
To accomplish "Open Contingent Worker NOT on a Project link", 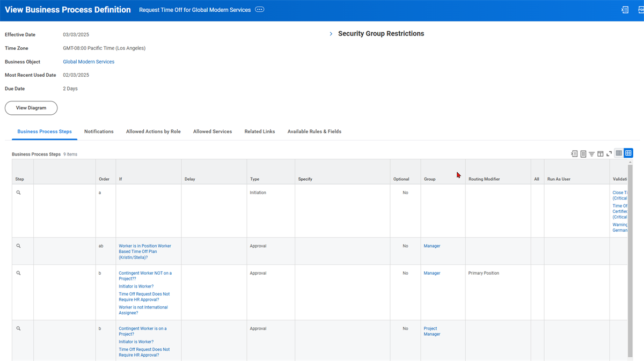I will pos(145,276).
